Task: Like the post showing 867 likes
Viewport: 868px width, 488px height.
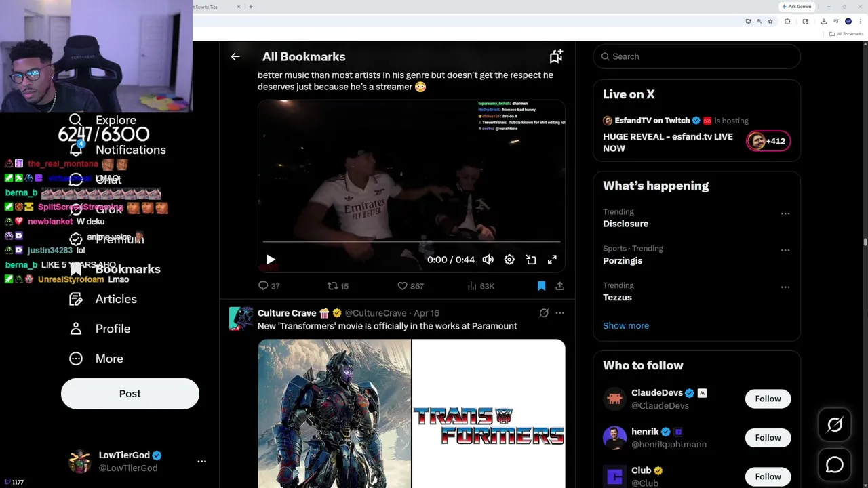Action: [410, 286]
